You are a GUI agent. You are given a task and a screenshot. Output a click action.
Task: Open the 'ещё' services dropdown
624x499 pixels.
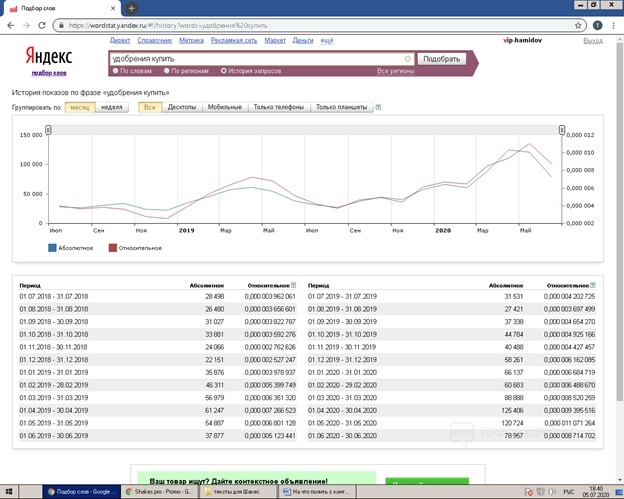coord(328,41)
